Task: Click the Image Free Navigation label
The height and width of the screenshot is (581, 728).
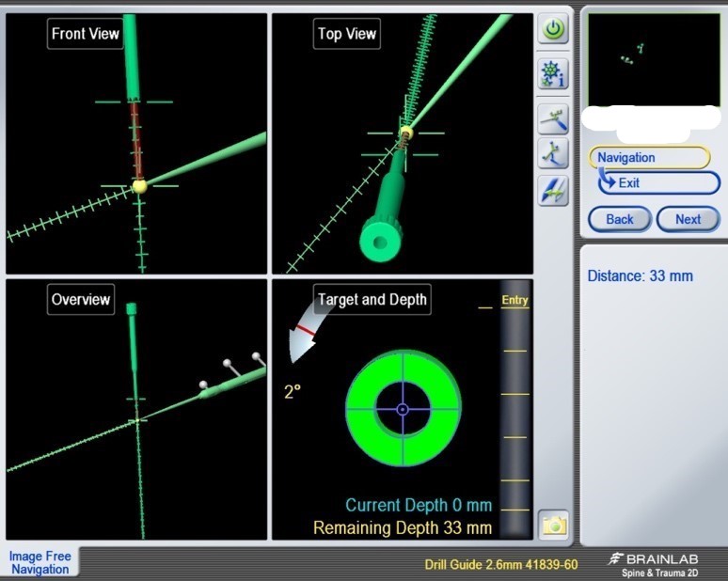Action: click(x=40, y=562)
